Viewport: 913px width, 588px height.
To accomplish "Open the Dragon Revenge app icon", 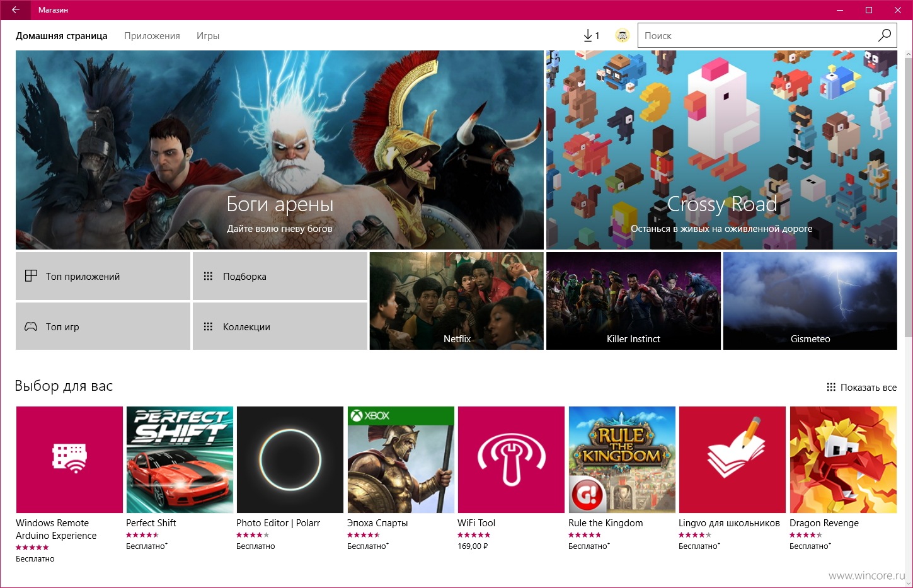I will pyautogui.click(x=843, y=459).
